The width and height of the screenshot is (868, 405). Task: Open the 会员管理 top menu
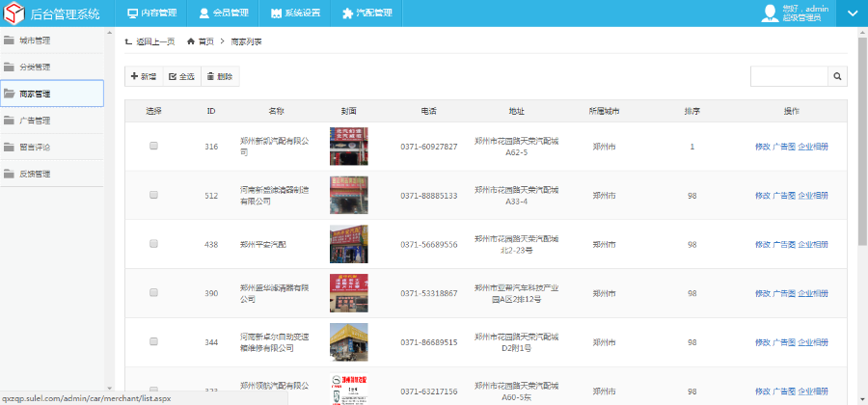tap(224, 13)
